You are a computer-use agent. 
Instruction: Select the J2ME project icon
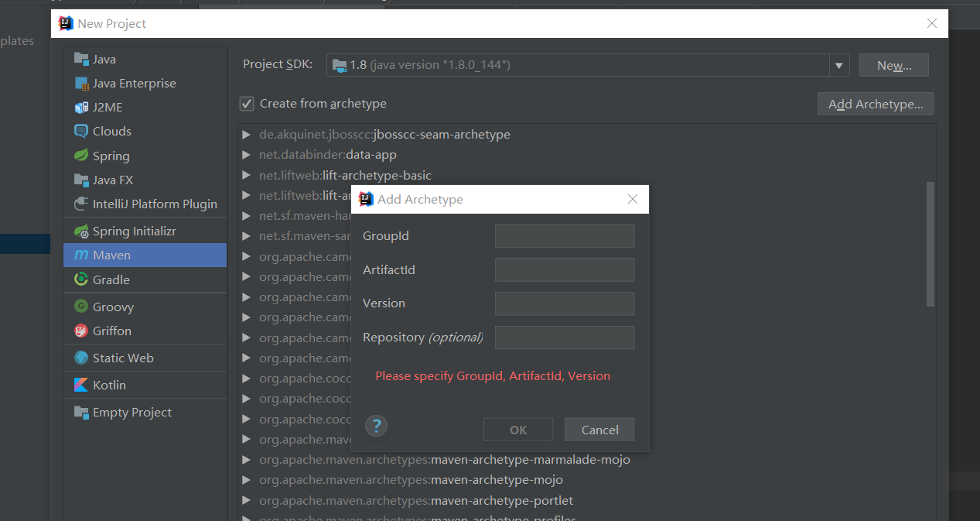(x=81, y=107)
